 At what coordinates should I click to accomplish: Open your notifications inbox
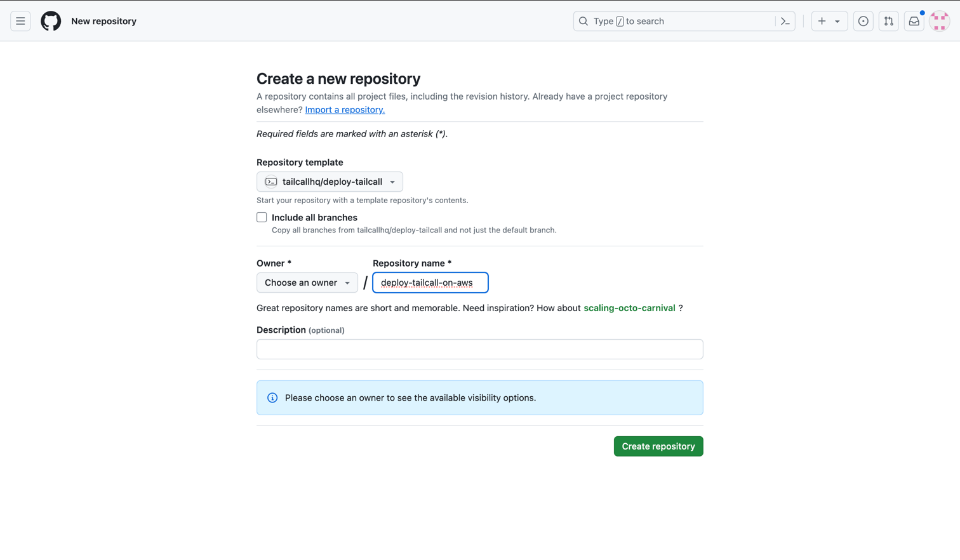[x=914, y=21]
